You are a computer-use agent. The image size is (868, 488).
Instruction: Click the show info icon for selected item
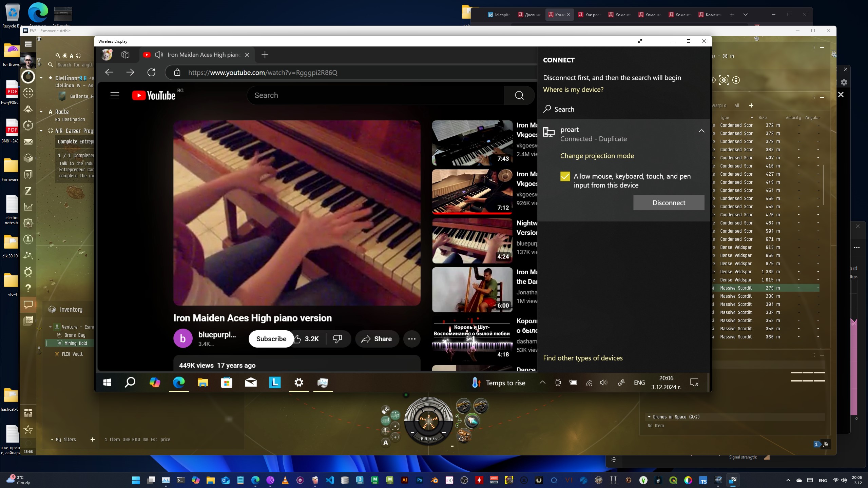click(736, 80)
